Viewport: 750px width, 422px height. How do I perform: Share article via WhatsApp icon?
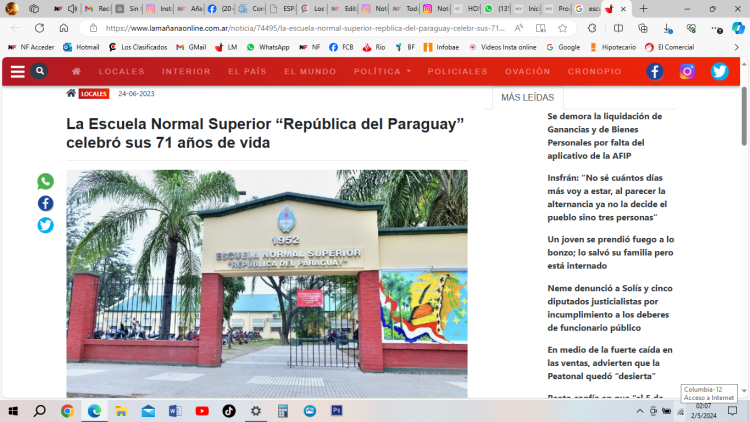click(45, 181)
